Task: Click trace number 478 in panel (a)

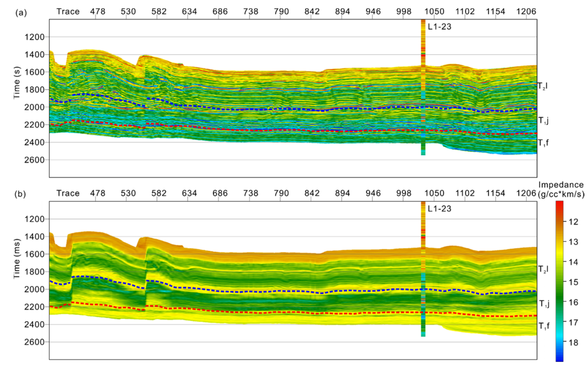Action: (97, 12)
